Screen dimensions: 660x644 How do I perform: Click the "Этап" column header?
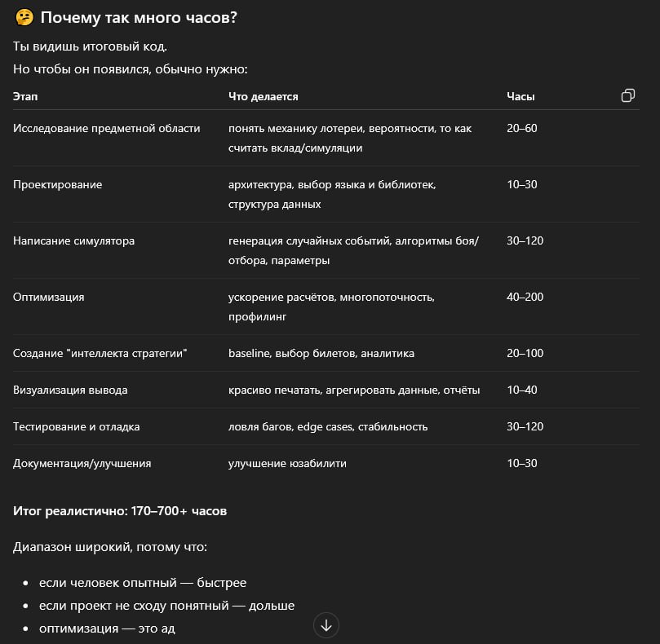25,96
